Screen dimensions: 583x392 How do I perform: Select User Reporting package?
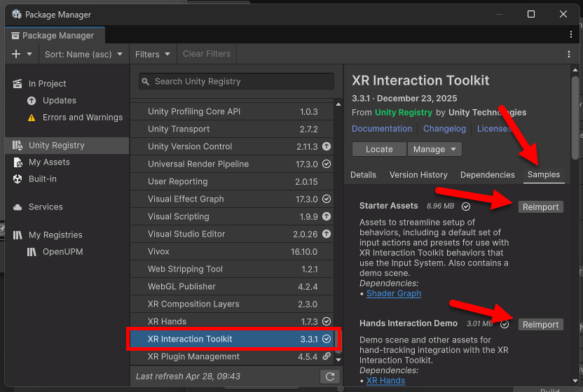pos(232,181)
